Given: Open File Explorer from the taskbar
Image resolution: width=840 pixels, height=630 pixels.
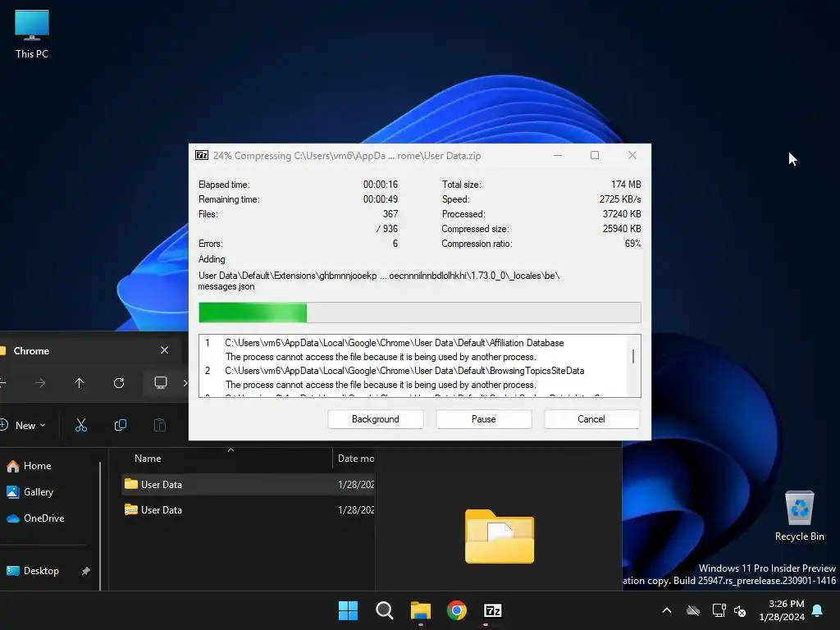Looking at the screenshot, I should [421, 610].
